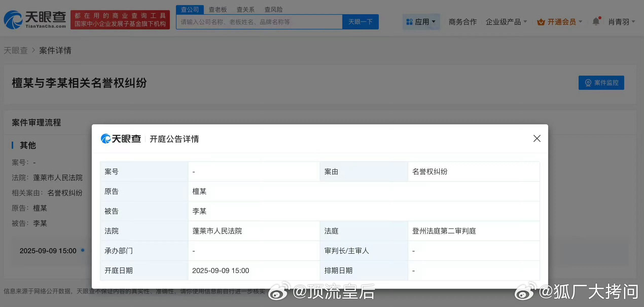Screen dimensions: 644x307
Task: Click the 天眼一下 search button
Action: pos(360,22)
